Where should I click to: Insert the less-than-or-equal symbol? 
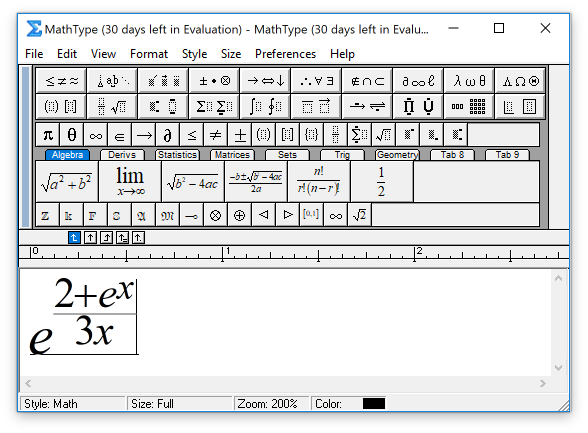pos(192,135)
